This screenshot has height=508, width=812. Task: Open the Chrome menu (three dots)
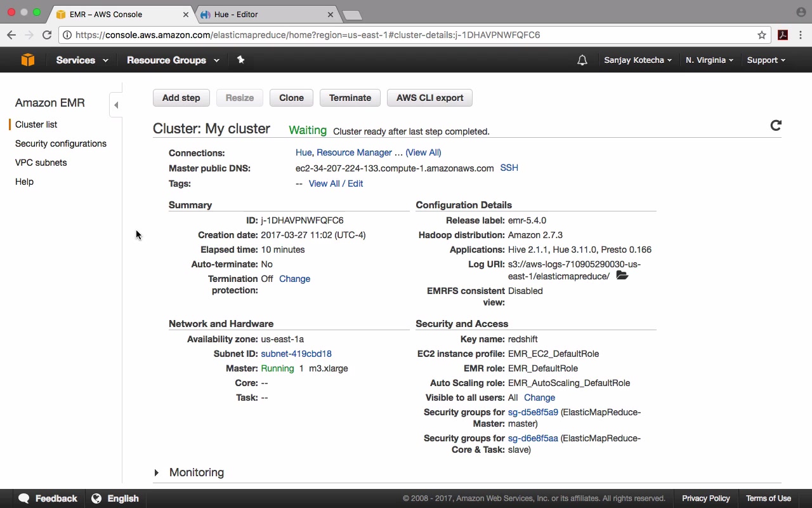point(801,35)
